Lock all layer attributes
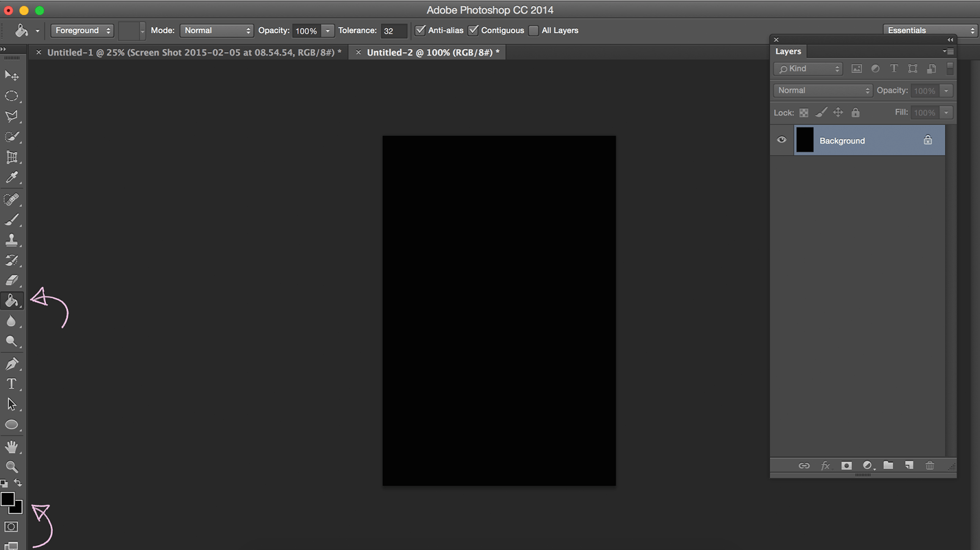This screenshot has height=550, width=980. [x=856, y=112]
